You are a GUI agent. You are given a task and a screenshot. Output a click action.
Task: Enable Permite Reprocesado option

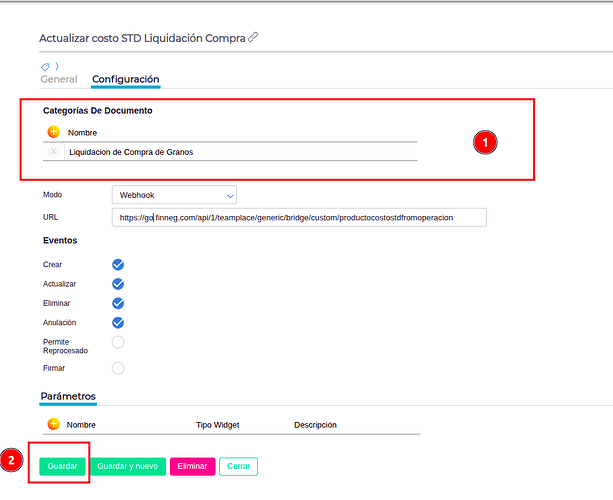(118, 342)
